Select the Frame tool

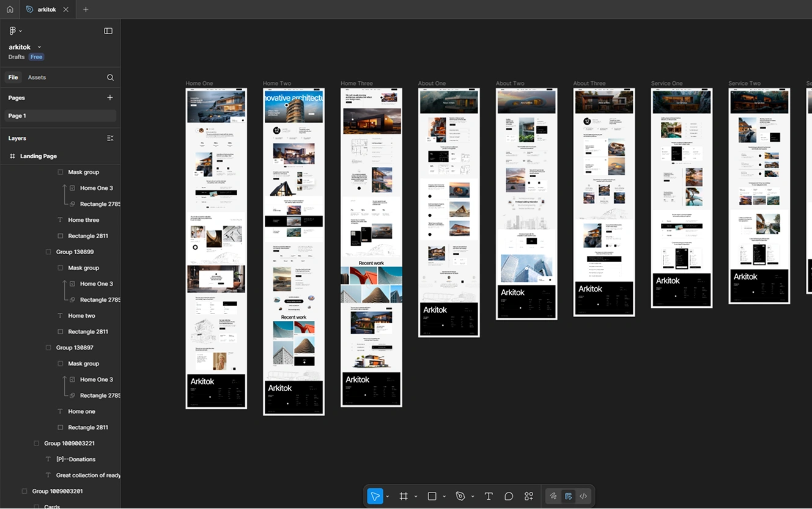pos(404,496)
